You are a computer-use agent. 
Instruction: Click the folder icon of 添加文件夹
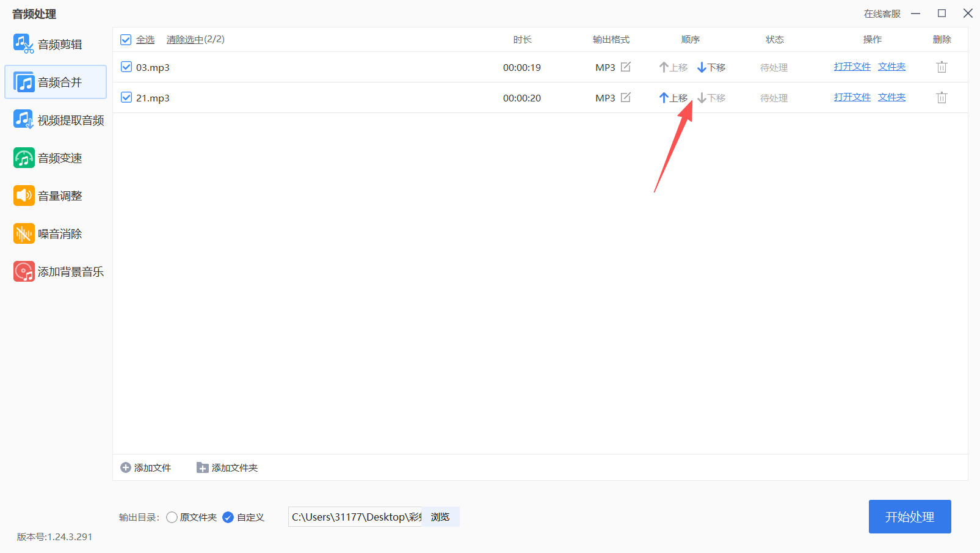(x=202, y=467)
